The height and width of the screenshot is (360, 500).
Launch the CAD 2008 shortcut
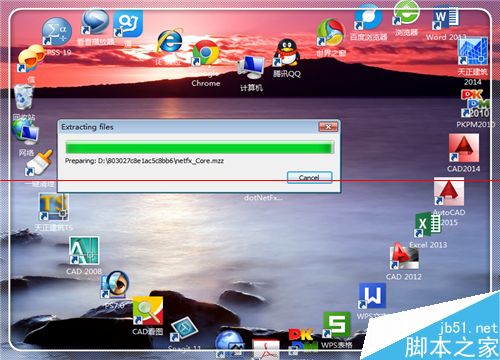pos(84,250)
